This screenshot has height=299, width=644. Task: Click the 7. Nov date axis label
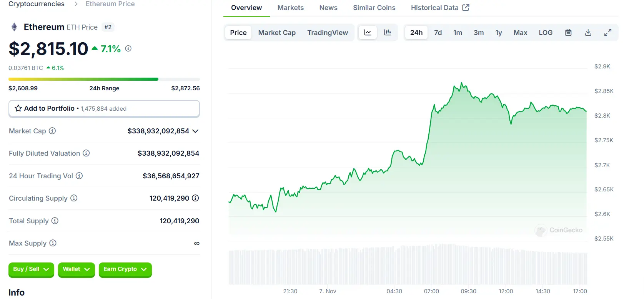328,291
